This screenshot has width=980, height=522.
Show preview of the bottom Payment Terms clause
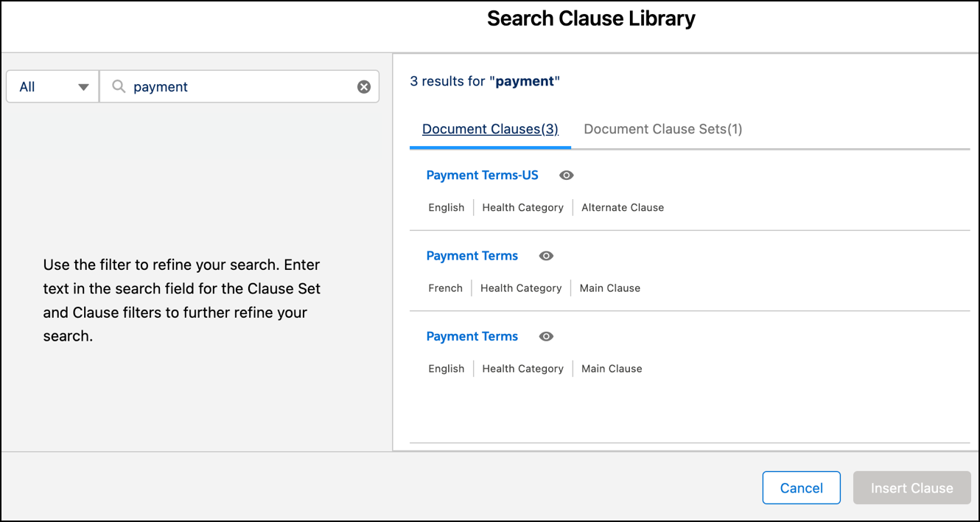tap(546, 336)
